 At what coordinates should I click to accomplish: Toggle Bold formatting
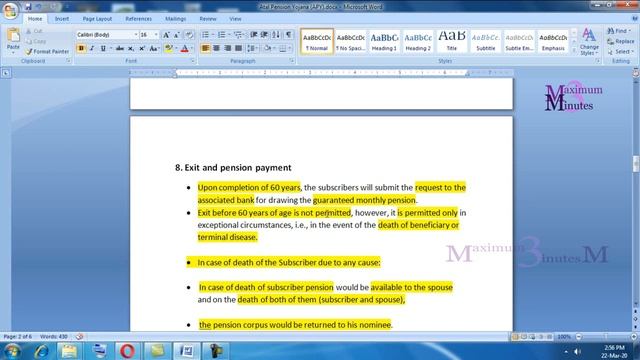[x=81, y=48]
